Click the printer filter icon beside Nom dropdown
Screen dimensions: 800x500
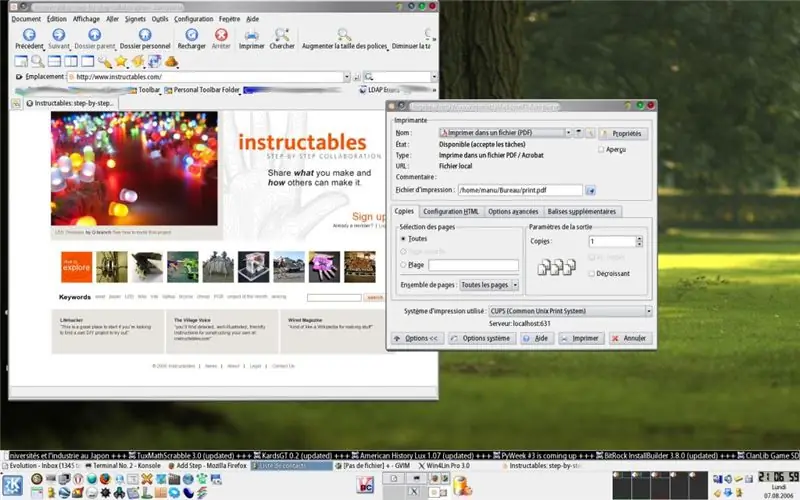point(579,133)
